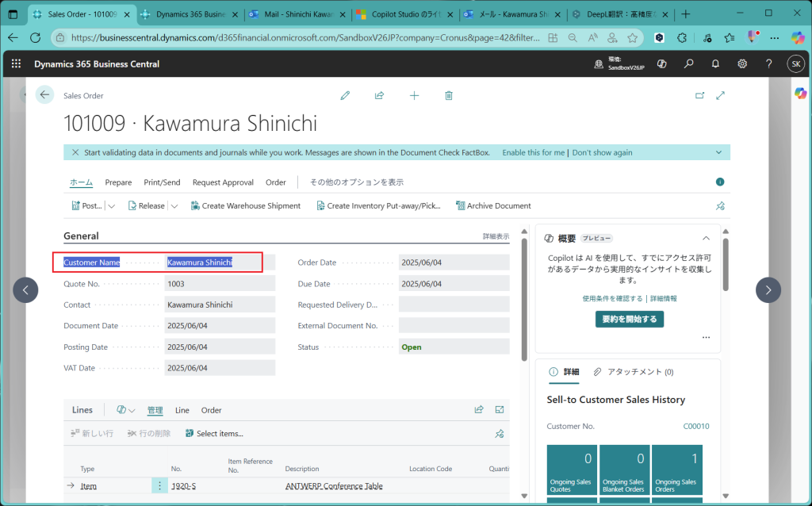Click the share icon in Lines section
This screenshot has width=812, height=506.
479,410
